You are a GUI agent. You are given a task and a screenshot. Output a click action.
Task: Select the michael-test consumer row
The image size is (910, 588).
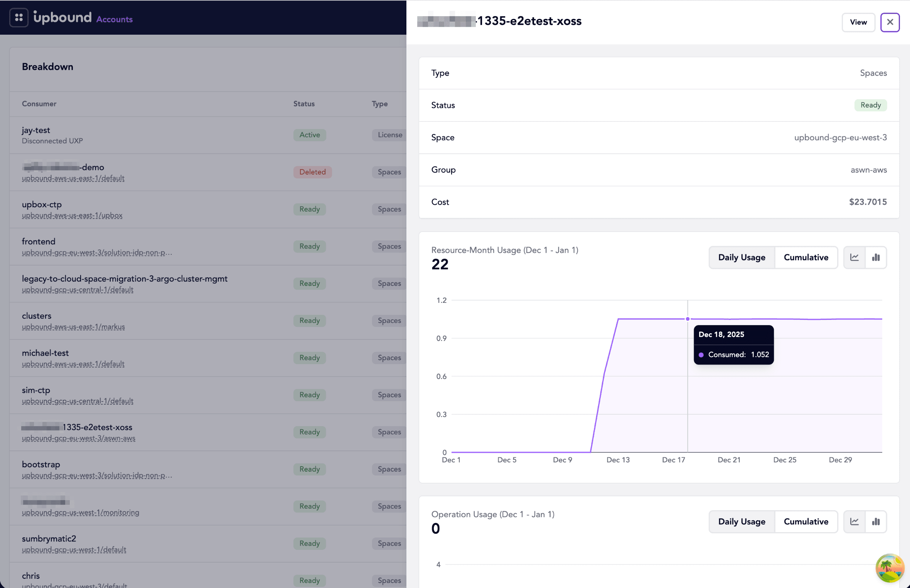45,353
